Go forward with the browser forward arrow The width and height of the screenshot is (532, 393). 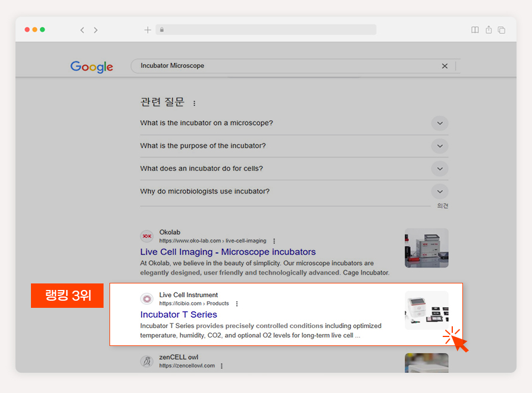(96, 30)
